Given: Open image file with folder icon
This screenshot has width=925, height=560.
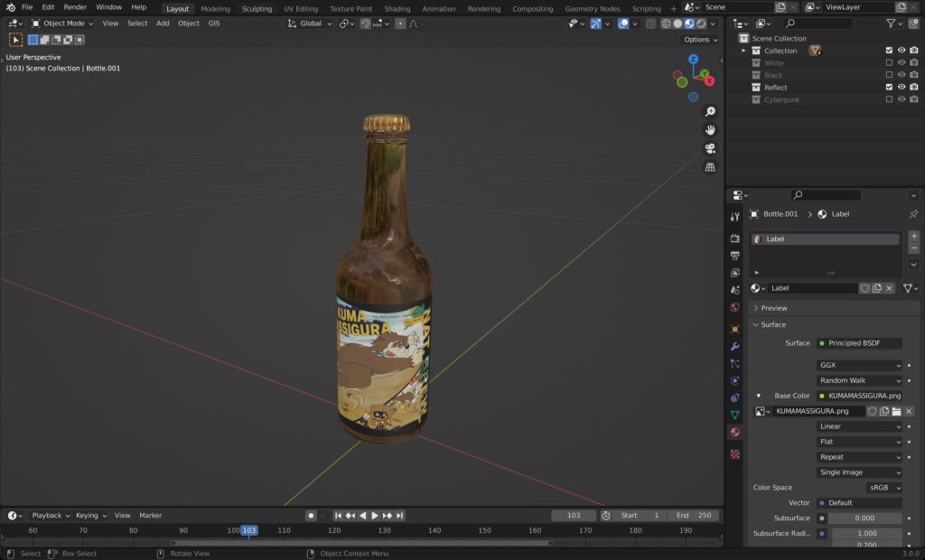Looking at the screenshot, I should tap(896, 411).
